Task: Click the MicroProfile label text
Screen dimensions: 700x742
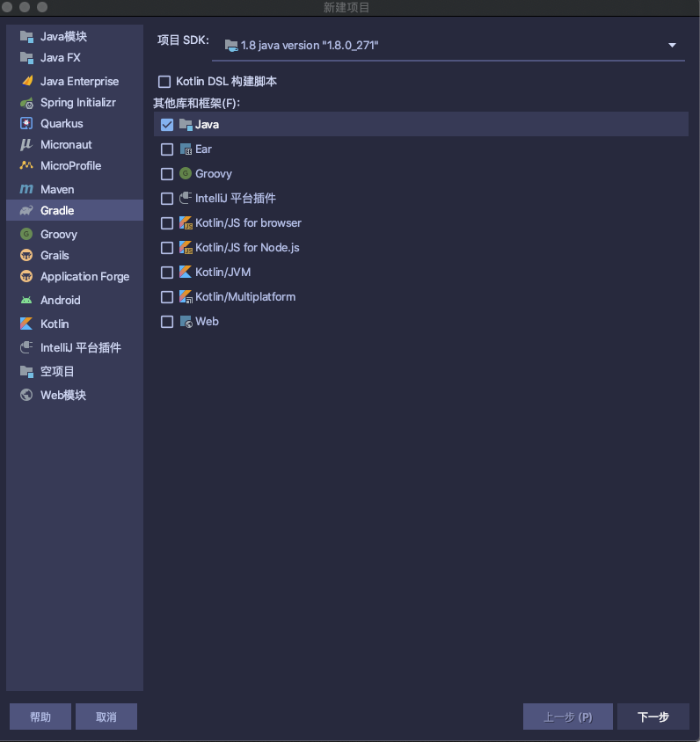Action: point(71,165)
